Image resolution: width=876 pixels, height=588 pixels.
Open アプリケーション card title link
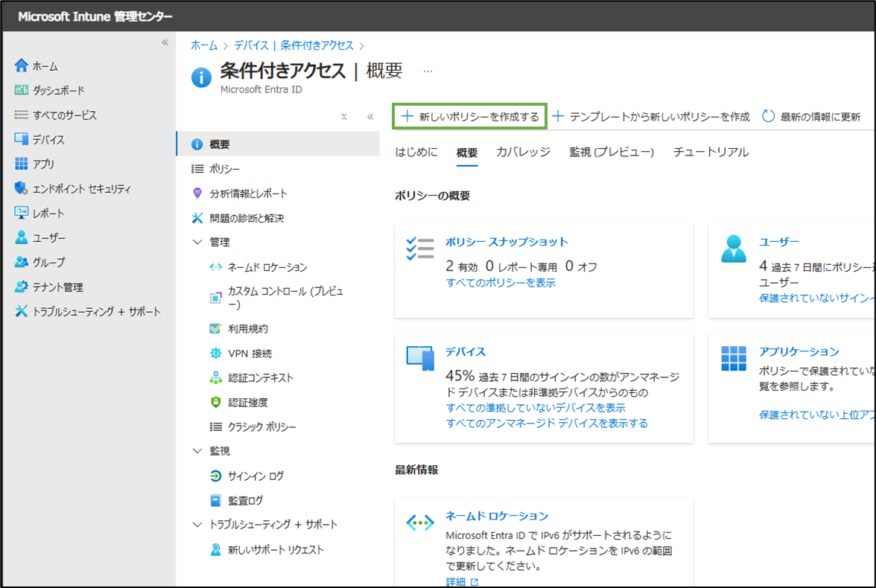pos(799,352)
